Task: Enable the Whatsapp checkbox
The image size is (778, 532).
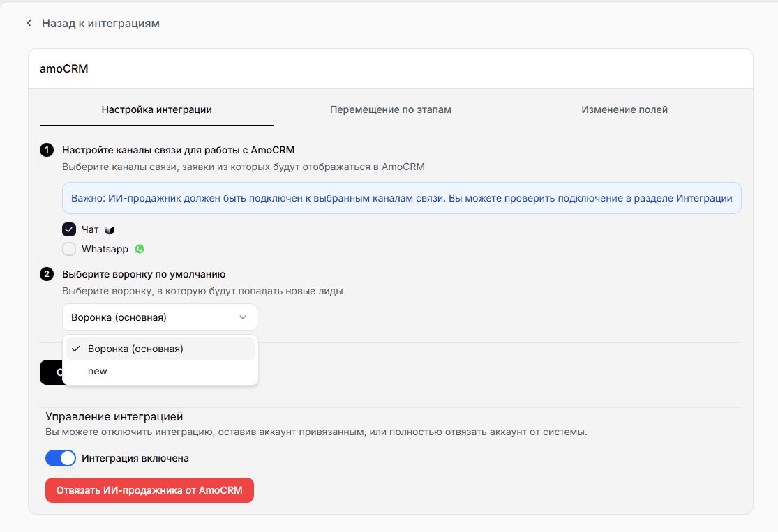Action: point(69,249)
